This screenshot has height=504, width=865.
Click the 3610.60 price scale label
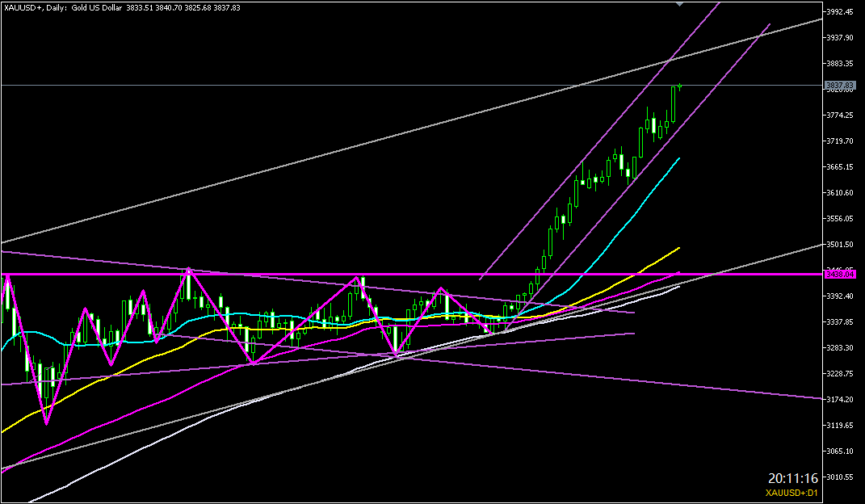click(x=840, y=193)
